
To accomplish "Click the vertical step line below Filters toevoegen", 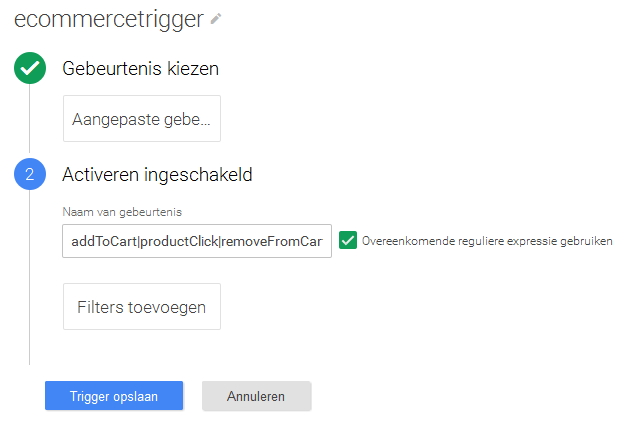I will [x=29, y=347].
